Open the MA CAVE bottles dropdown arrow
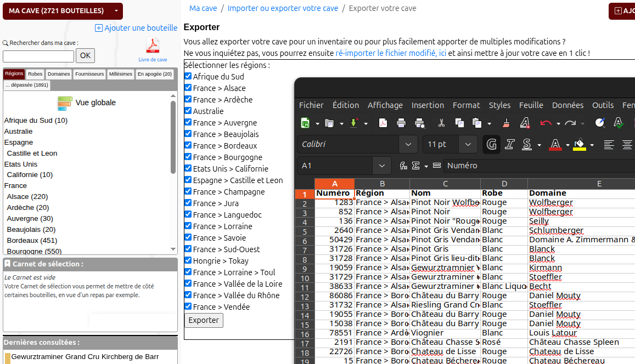This screenshot has width=635, height=364. point(116,11)
